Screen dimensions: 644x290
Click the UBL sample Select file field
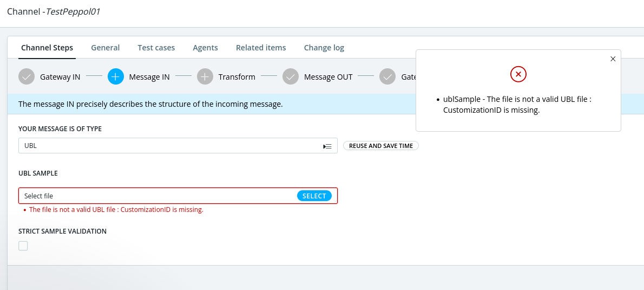point(157,196)
